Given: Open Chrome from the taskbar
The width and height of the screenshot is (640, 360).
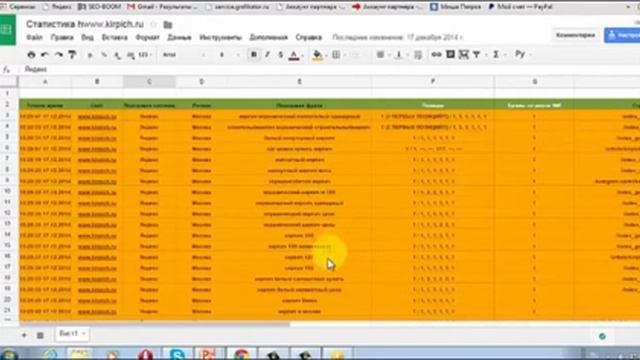Looking at the screenshot, I should [241, 354].
